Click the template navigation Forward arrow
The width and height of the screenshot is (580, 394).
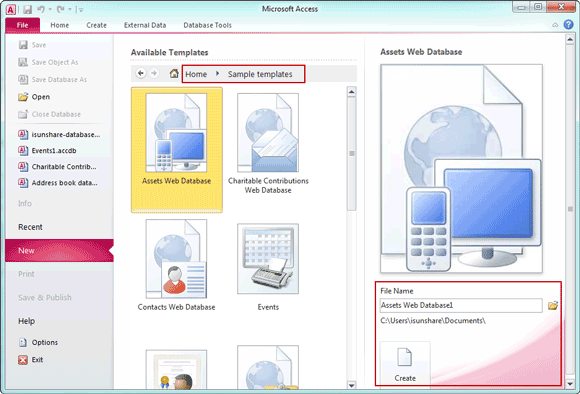coord(154,73)
